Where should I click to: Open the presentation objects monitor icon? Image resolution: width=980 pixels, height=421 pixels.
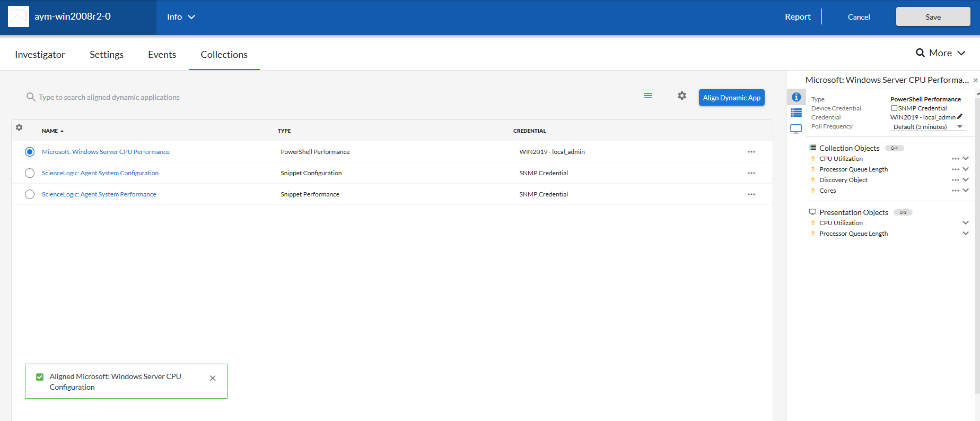[796, 128]
